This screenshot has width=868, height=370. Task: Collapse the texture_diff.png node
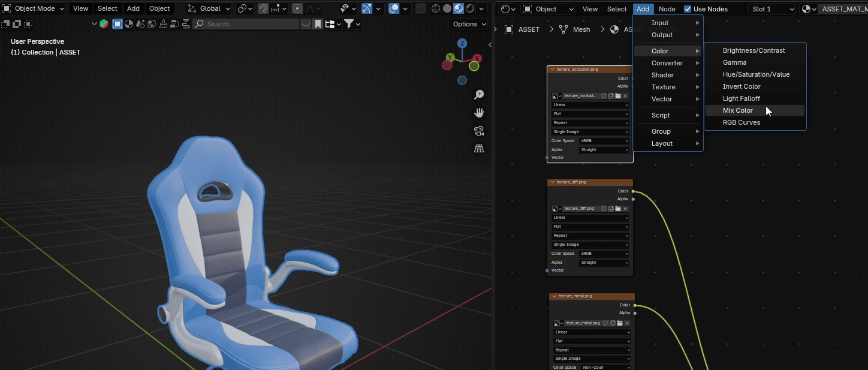pyautogui.click(x=553, y=182)
